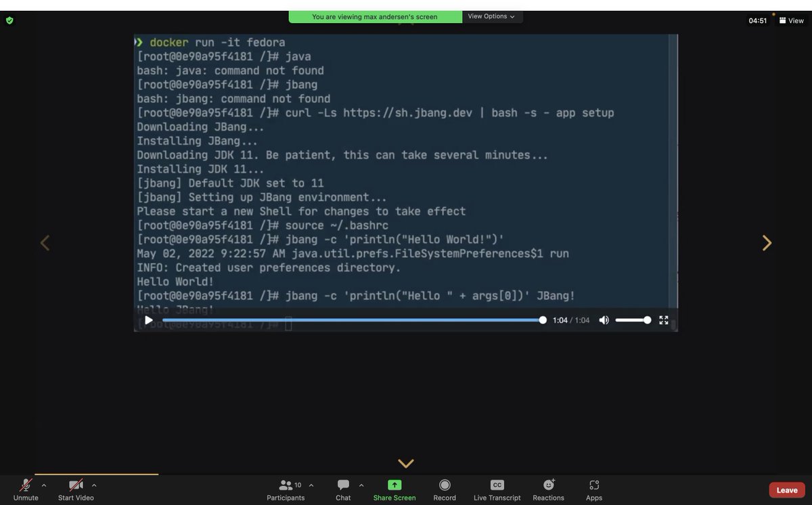This screenshot has width=812, height=505.
Task: Click the '[jbang] Default JDK set to 11' line
Action: point(230,183)
